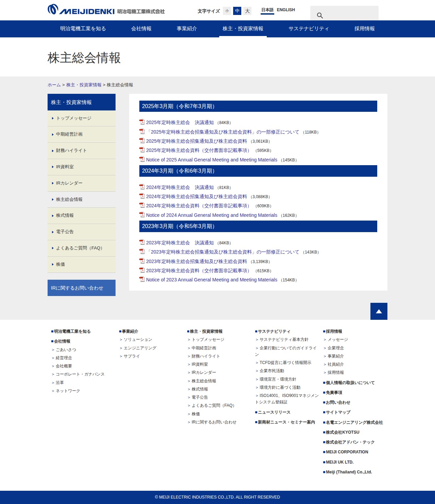The width and height of the screenshot is (435, 504).
Task: Open footer link サステナビリティ基本方針
Action: (x=284, y=340)
